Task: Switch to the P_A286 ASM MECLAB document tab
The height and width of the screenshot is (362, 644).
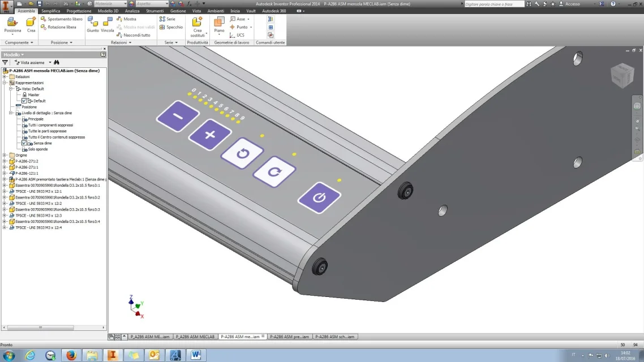Action: (195, 337)
